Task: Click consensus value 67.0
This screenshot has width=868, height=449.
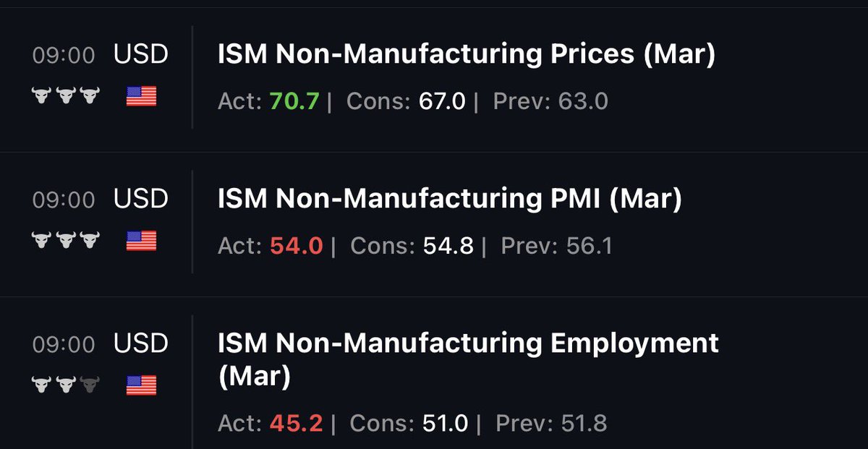Action: point(442,101)
